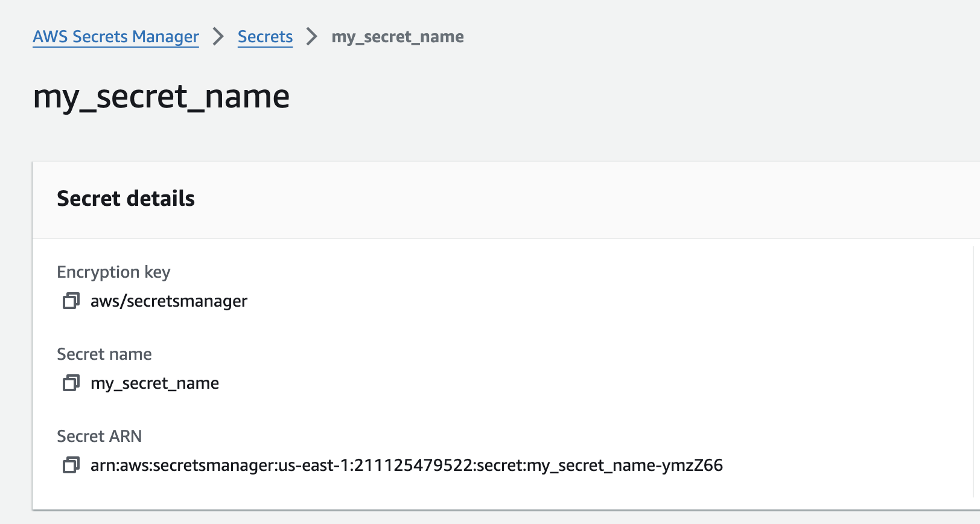Copy the Secret ARN to clipboard

[71, 465]
